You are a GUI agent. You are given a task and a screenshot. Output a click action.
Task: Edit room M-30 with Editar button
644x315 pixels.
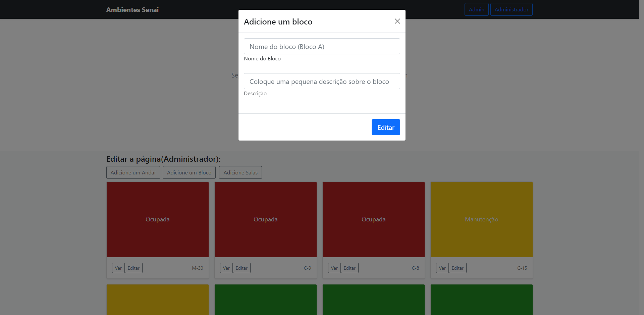[133, 268]
